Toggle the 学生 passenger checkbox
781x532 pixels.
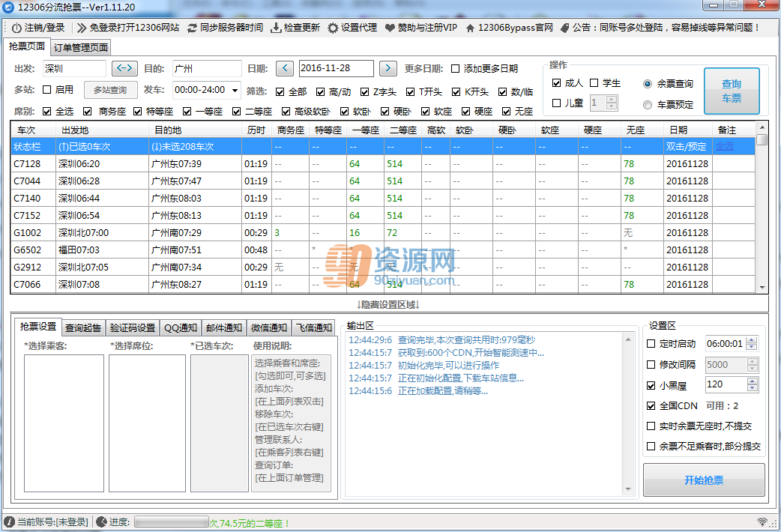tap(594, 83)
